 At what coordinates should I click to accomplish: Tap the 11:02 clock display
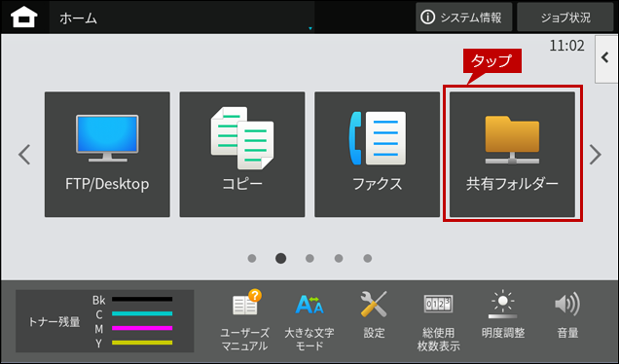(566, 46)
